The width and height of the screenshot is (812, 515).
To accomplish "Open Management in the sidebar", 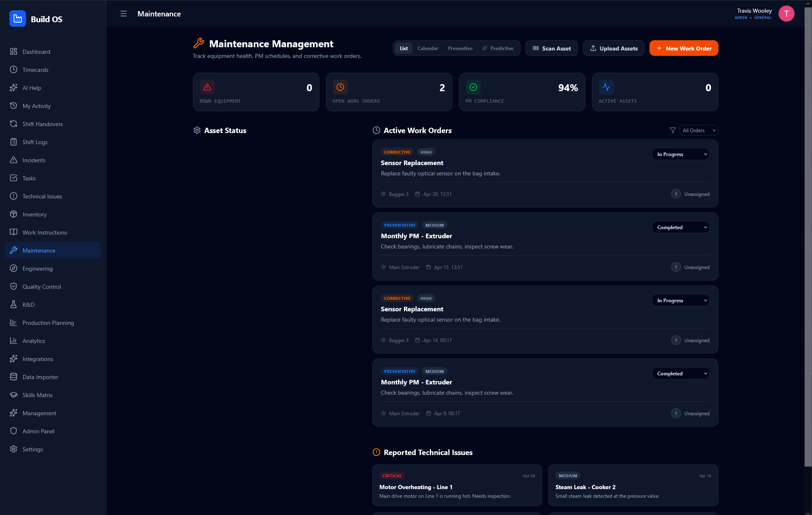I will 53,413.
